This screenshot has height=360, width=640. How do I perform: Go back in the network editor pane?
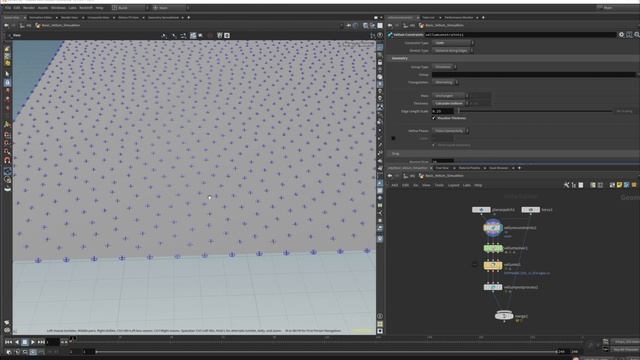pos(390,176)
